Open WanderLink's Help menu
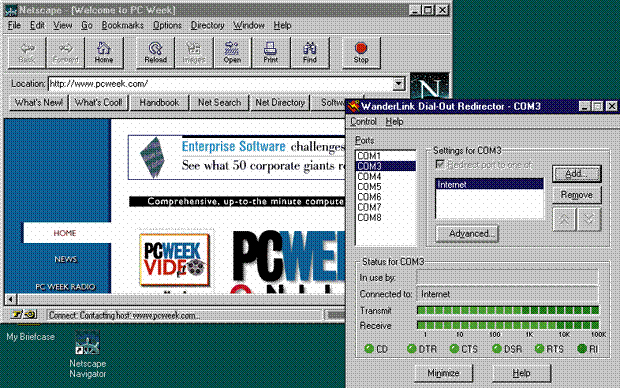Image resolution: width=620 pixels, height=388 pixels. [x=394, y=122]
